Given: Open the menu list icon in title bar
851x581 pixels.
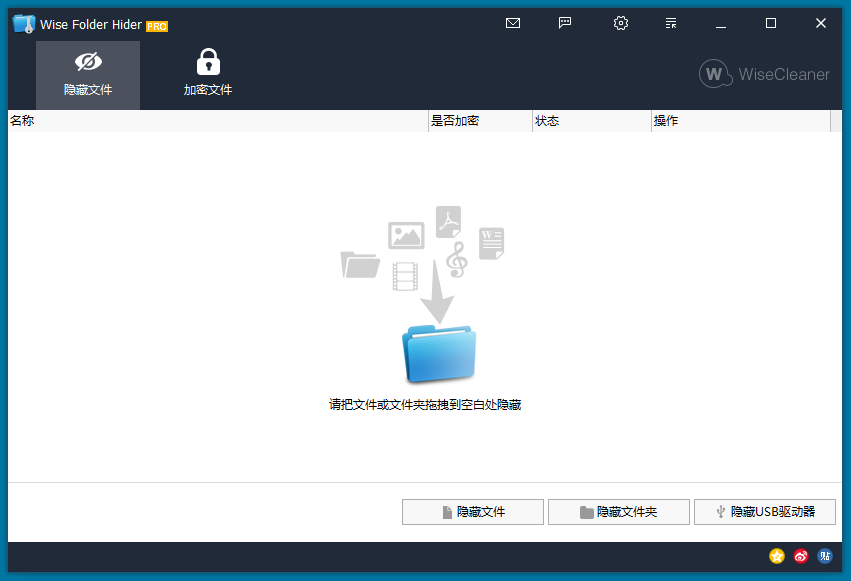Looking at the screenshot, I should [x=671, y=23].
